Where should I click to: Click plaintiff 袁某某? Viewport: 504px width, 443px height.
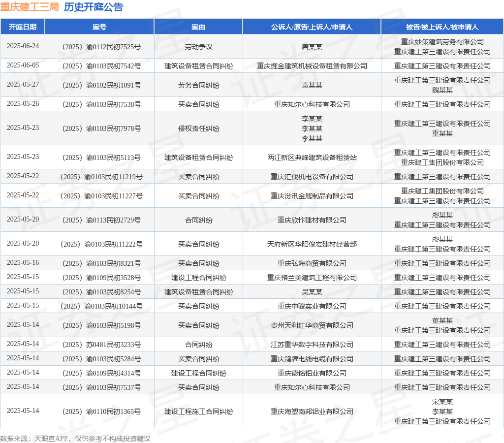[x=312, y=86]
